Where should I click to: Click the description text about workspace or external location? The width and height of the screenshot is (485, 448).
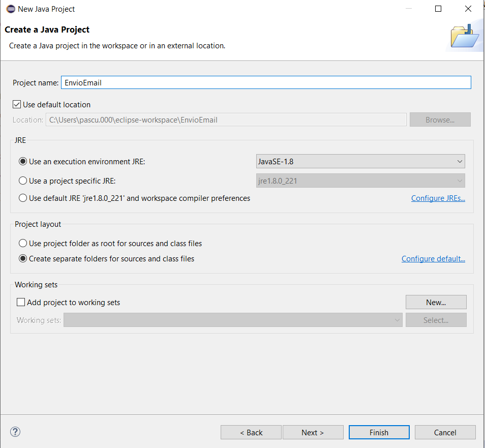117,46
